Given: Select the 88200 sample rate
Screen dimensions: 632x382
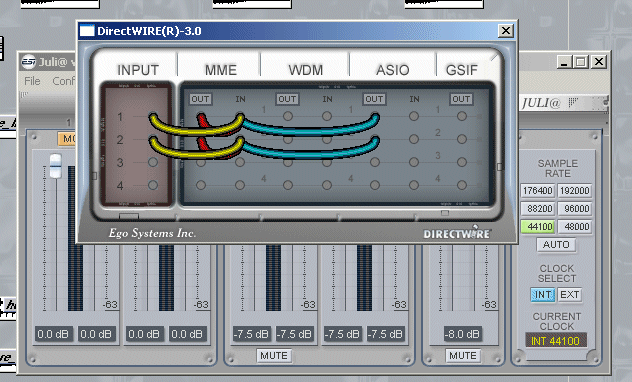Looking at the screenshot, I should coord(538,209).
